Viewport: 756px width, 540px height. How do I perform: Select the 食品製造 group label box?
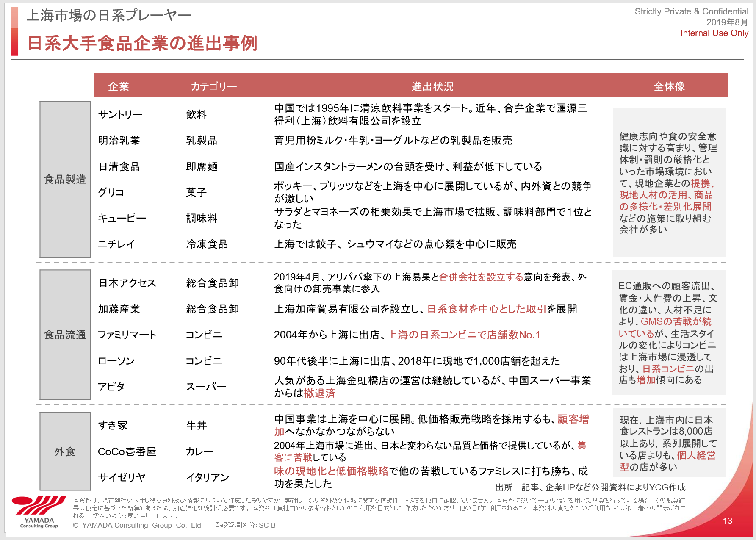[65, 179]
